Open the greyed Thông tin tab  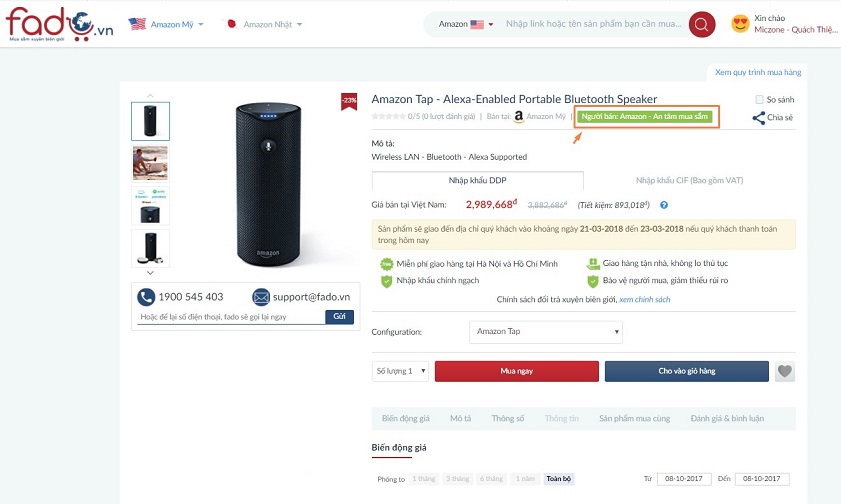[562, 418]
